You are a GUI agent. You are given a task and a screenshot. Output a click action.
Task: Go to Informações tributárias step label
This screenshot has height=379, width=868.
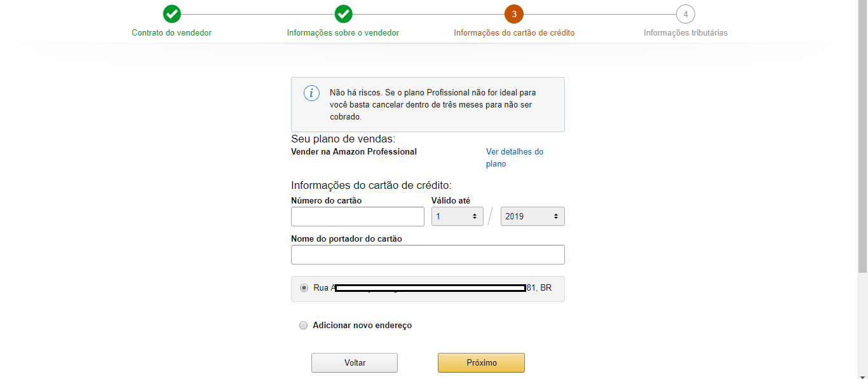pyautogui.click(x=686, y=32)
